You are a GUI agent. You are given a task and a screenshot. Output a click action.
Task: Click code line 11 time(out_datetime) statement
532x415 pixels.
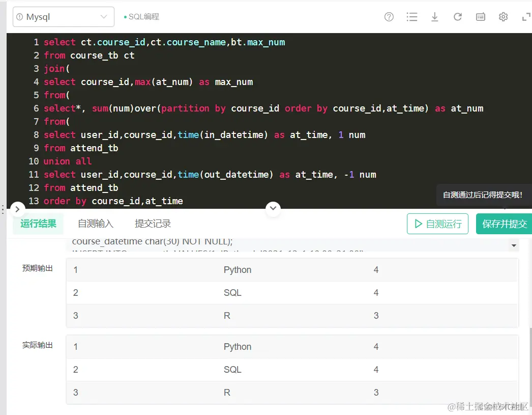[x=210, y=175]
